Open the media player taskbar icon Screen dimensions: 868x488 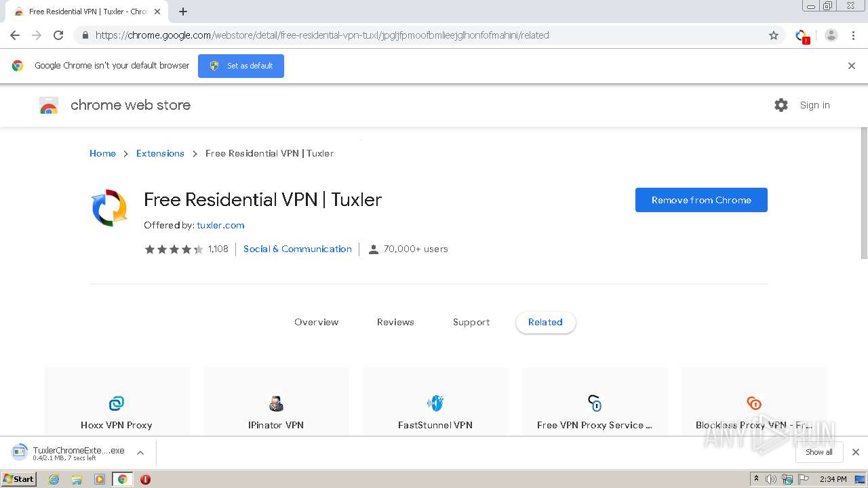point(100,479)
